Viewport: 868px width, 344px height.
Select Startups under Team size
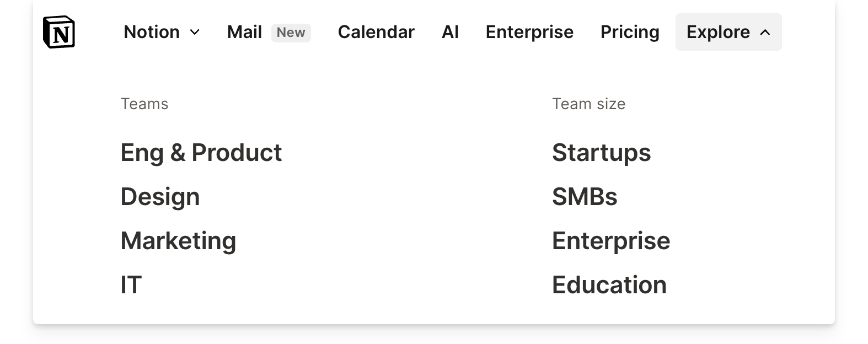601,153
